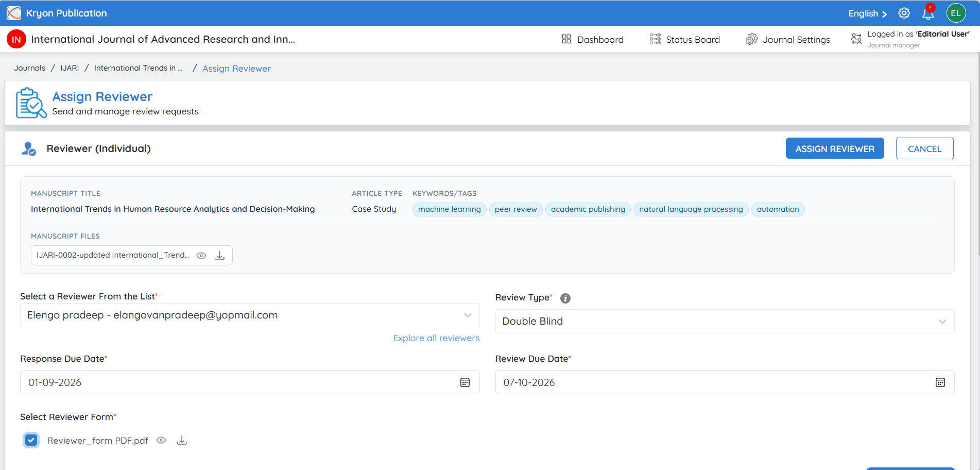This screenshot has width=980, height=470.
Task: Download the IJARI-0002 manuscript file
Action: pos(219,256)
